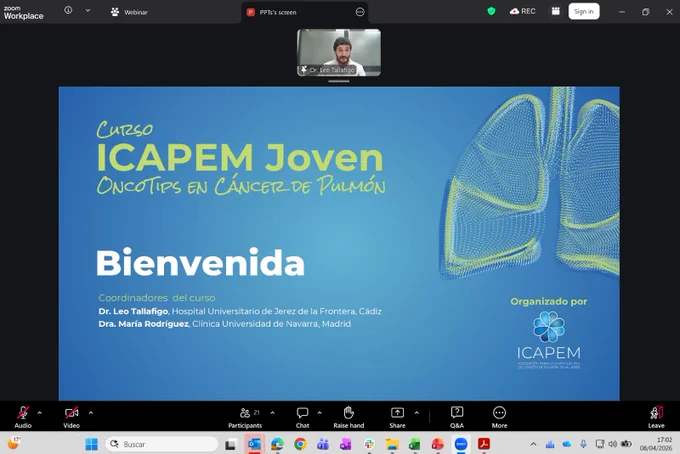Open Microsoft Edge from the taskbar

[277, 444]
